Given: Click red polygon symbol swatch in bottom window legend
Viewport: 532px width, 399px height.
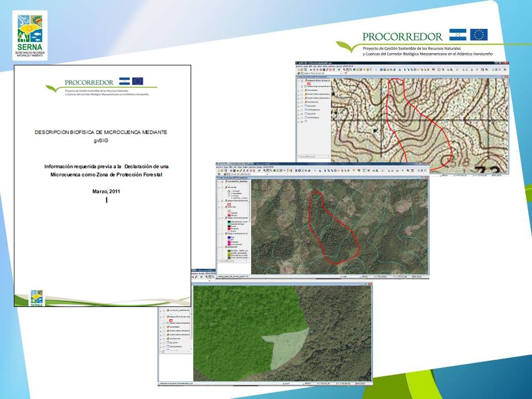Looking at the screenshot, I should [x=171, y=321].
